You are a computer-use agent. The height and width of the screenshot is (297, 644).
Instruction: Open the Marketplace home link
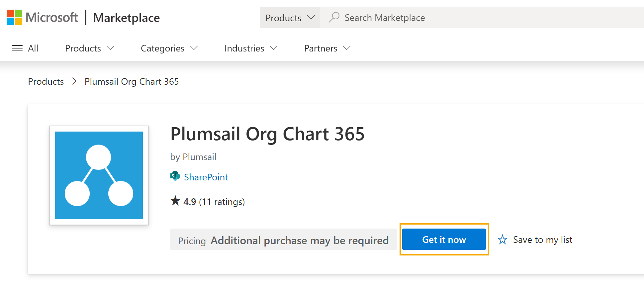(127, 18)
